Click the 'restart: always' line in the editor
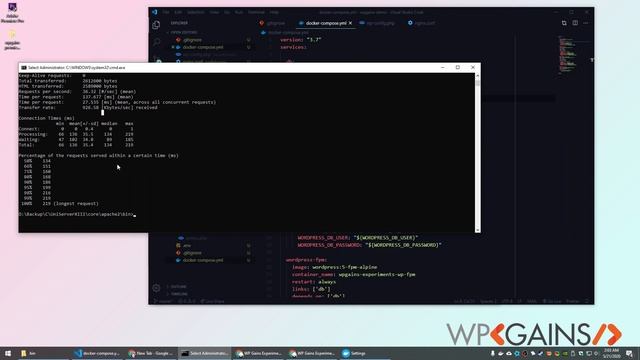This screenshot has width=640, height=360. 313,282
